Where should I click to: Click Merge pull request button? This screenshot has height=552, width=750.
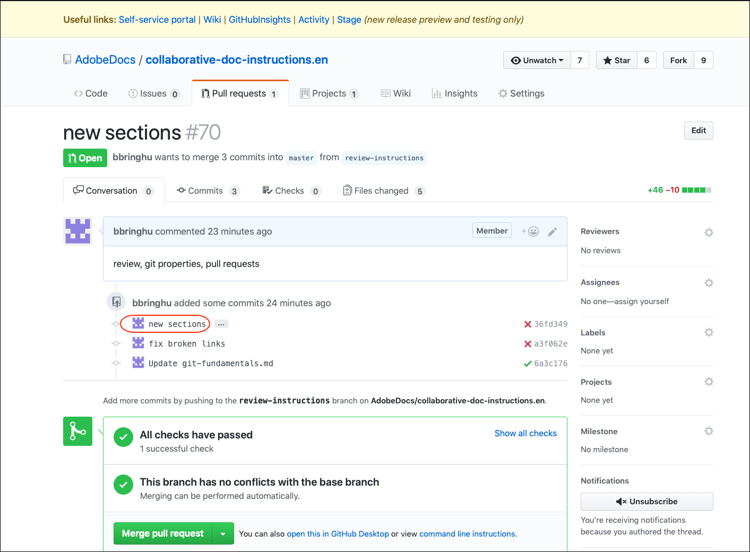point(163,534)
